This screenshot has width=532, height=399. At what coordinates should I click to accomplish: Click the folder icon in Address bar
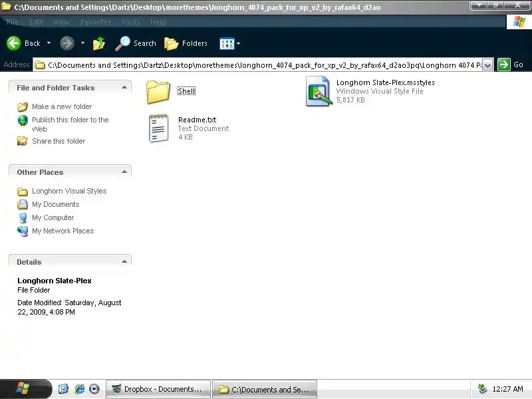point(40,65)
